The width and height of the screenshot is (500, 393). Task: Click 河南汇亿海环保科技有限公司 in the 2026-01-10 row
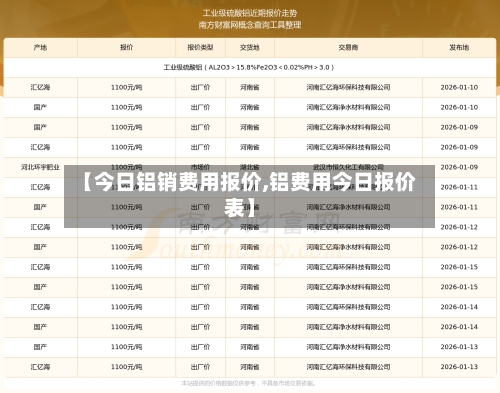[x=348, y=87]
